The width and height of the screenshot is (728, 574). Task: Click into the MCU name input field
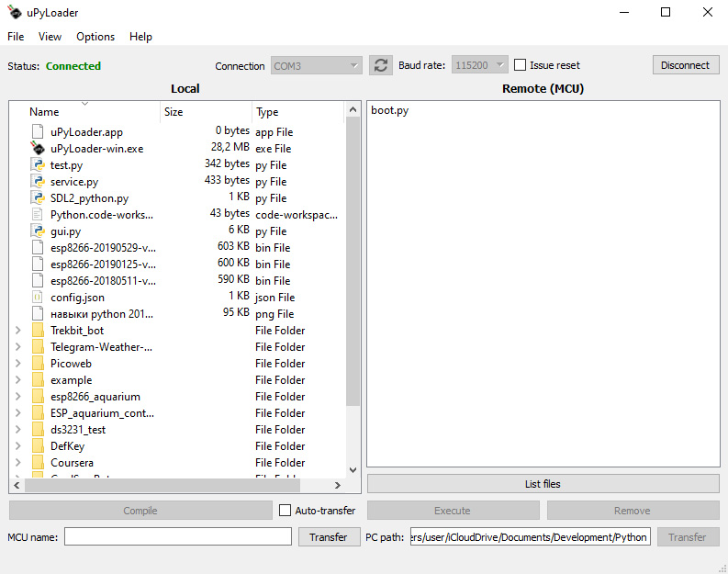(x=178, y=537)
